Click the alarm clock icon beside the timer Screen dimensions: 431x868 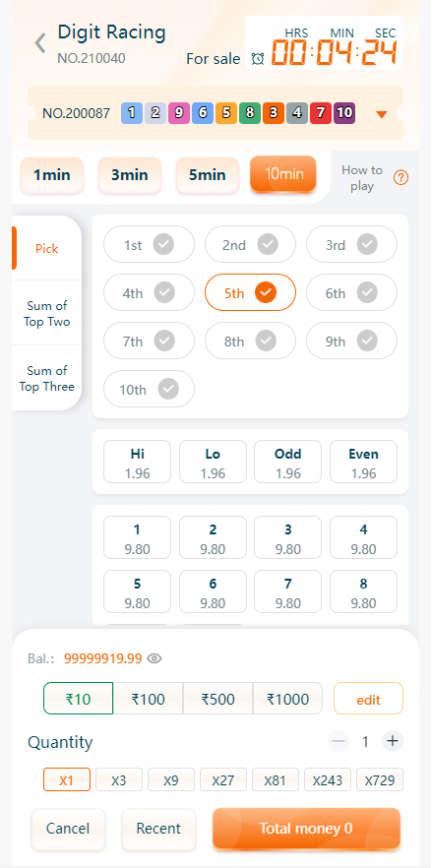pyautogui.click(x=257, y=59)
